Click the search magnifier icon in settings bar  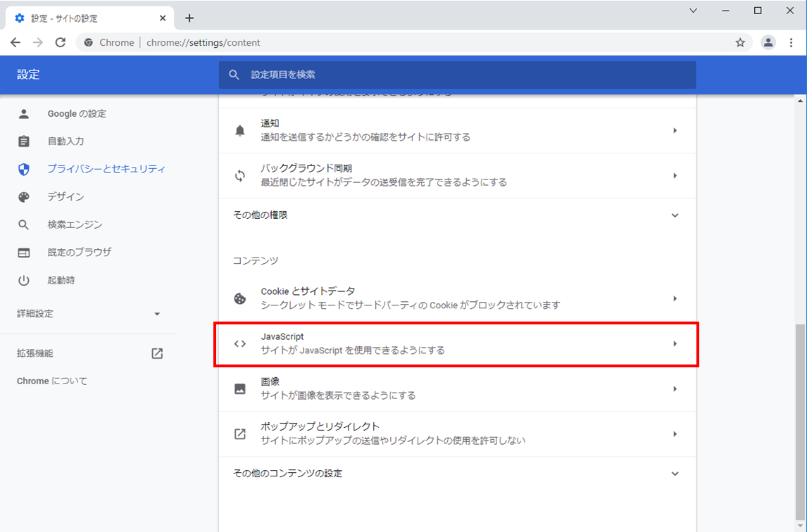pos(234,75)
